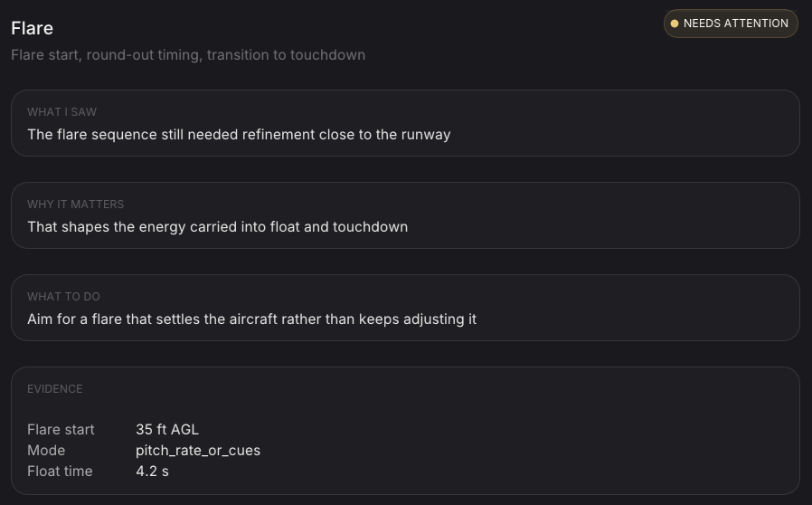Image resolution: width=812 pixels, height=505 pixels.
Task: Click the EVIDENCE section label
Action: click(x=55, y=389)
